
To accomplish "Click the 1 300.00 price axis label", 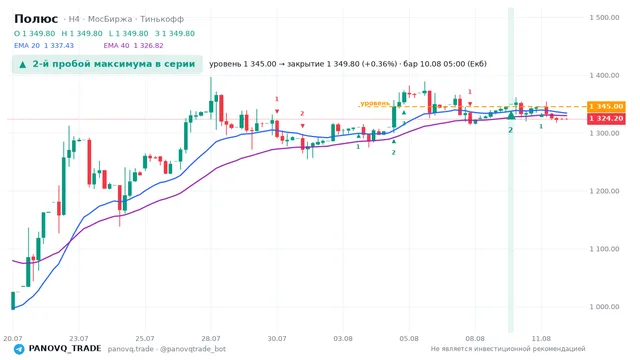I will [x=604, y=133].
